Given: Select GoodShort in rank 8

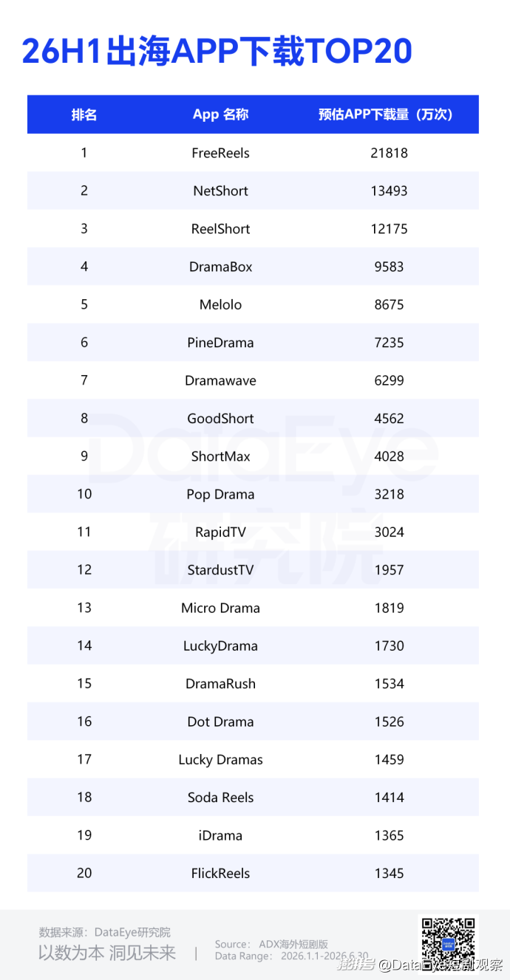Looking at the screenshot, I should [x=220, y=418].
